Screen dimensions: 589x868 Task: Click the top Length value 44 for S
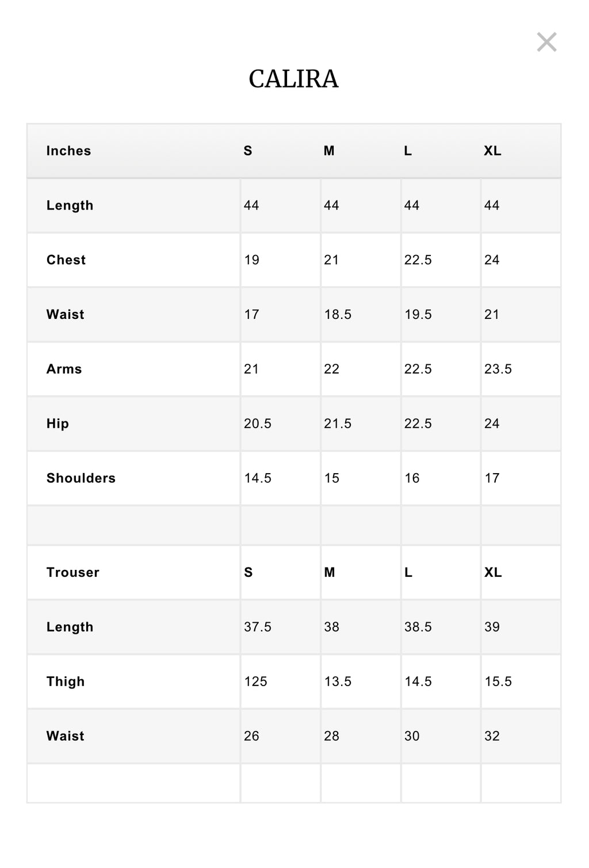[251, 205]
